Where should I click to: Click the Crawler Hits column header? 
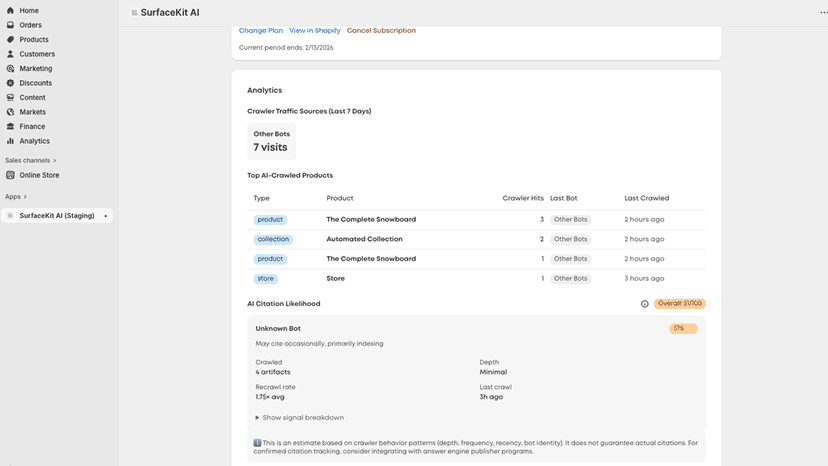click(x=523, y=198)
